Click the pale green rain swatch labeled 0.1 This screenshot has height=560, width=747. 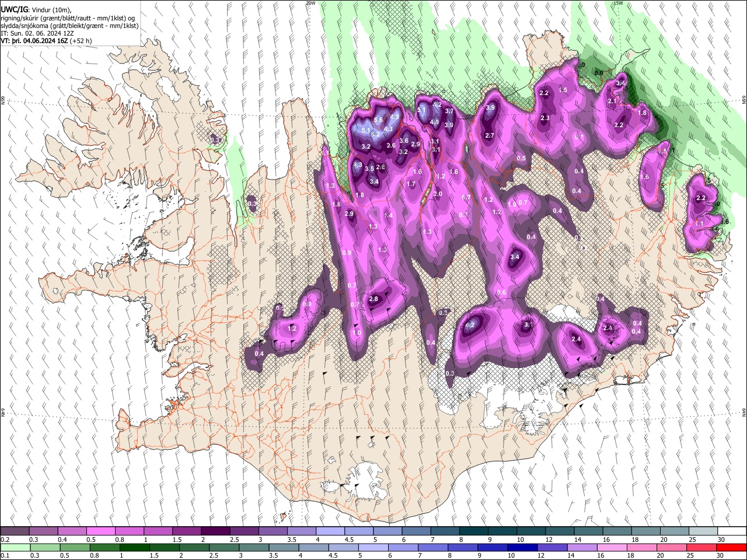point(15,548)
